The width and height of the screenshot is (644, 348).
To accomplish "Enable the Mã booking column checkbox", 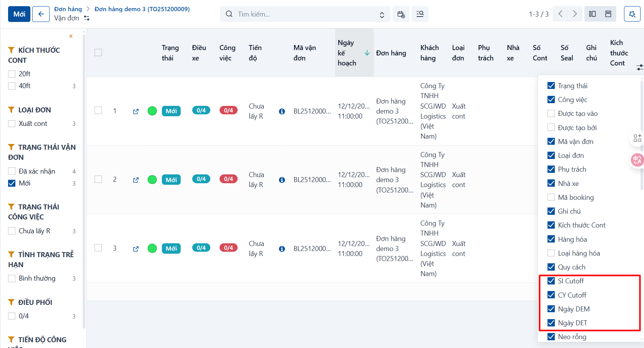I will [x=551, y=197].
